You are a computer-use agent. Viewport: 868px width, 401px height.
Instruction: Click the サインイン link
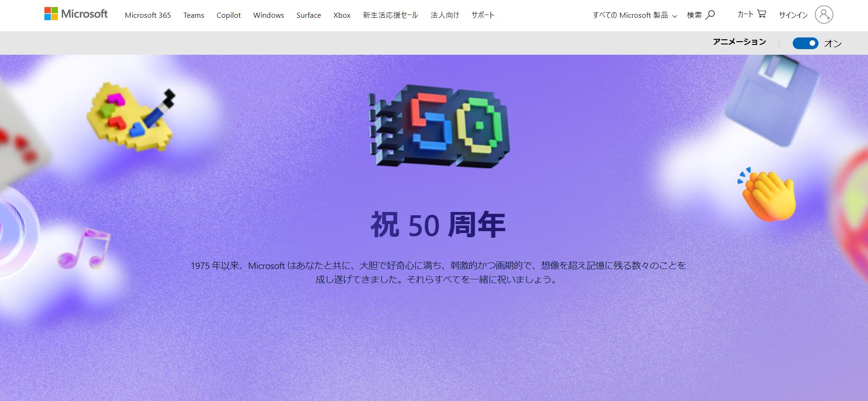click(x=793, y=15)
